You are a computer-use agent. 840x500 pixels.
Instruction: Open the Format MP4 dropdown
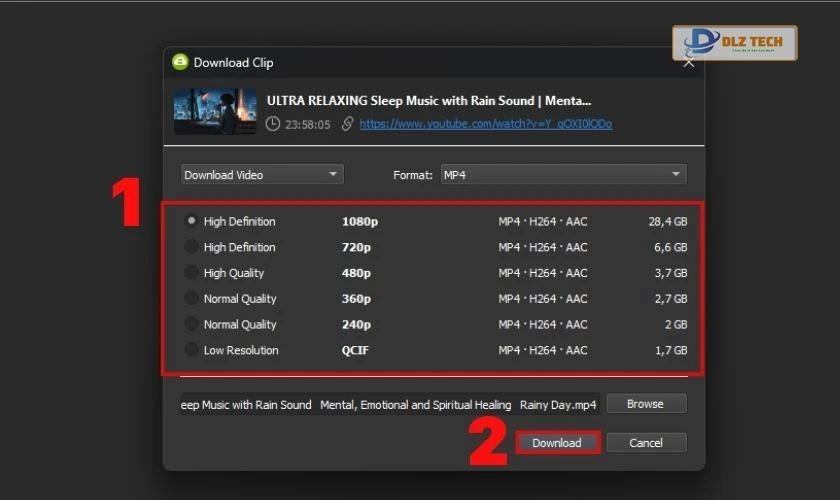(564, 175)
